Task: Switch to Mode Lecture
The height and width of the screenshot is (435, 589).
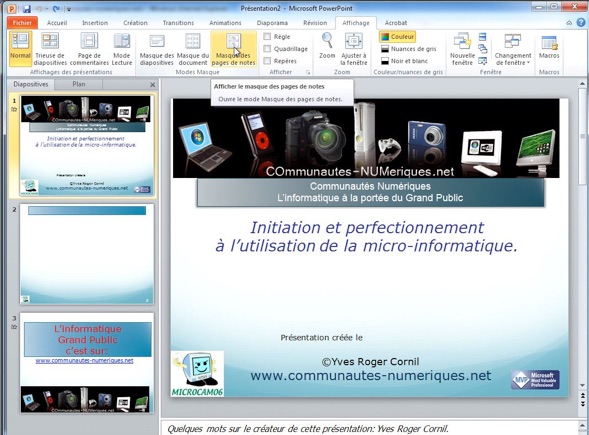Action: click(x=122, y=49)
